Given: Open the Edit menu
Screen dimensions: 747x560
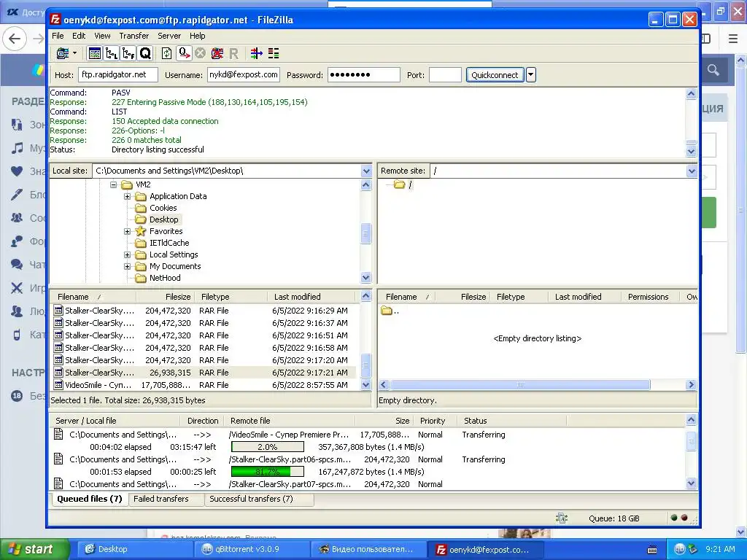Looking at the screenshot, I should pos(79,36).
